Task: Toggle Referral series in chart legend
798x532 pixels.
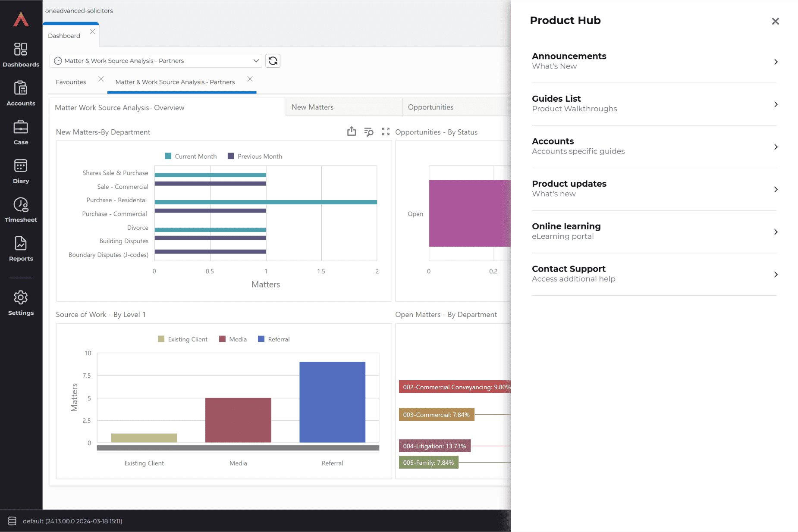Action: pyautogui.click(x=273, y=339)
